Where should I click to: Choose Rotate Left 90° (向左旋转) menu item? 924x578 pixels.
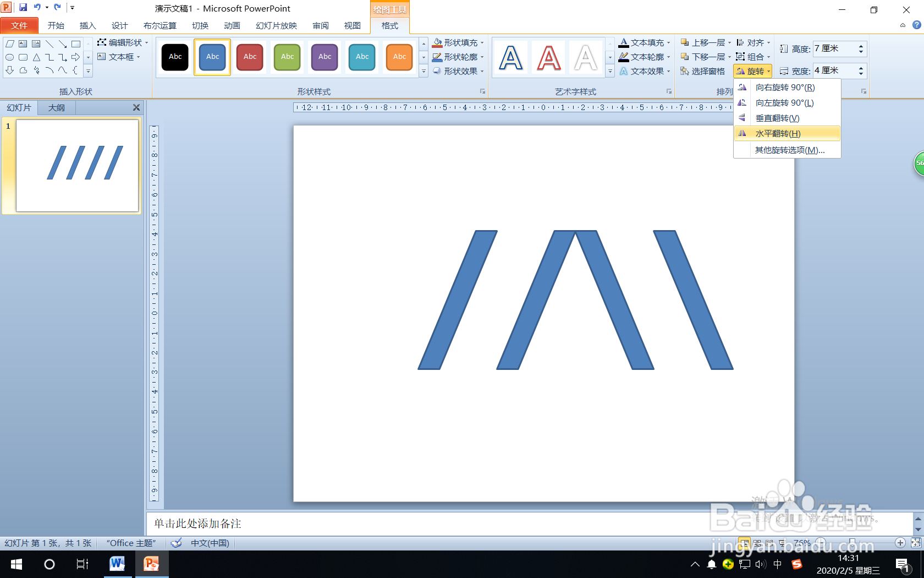pyautogui.click(x=787, y=103)
